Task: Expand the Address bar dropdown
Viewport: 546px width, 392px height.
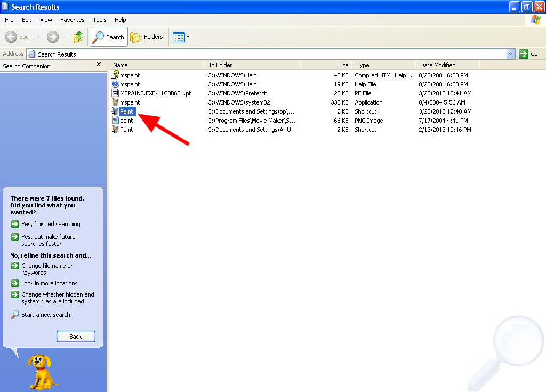Action: point(510,54)
